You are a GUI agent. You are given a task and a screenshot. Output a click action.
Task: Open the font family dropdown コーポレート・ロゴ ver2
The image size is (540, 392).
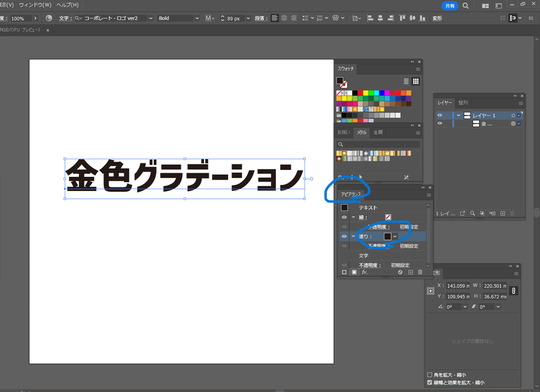point(151,18)
